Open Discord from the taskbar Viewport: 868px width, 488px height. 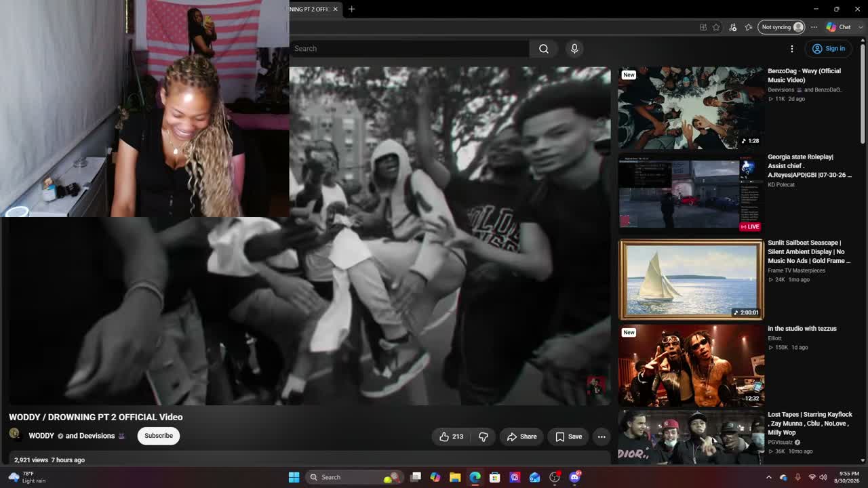point(575,477)
